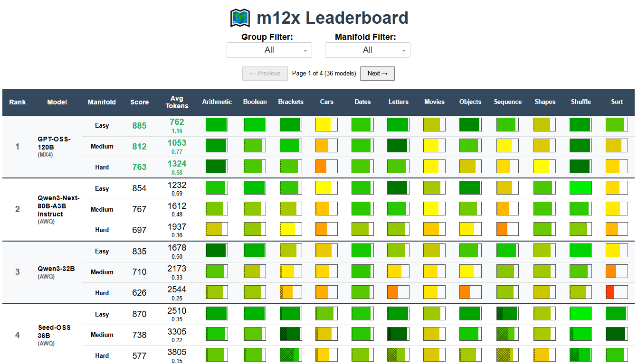This screenshot has width=638, height=364.
Task: Click the m12x Leaderboard map logo
Action: [240, 17]
